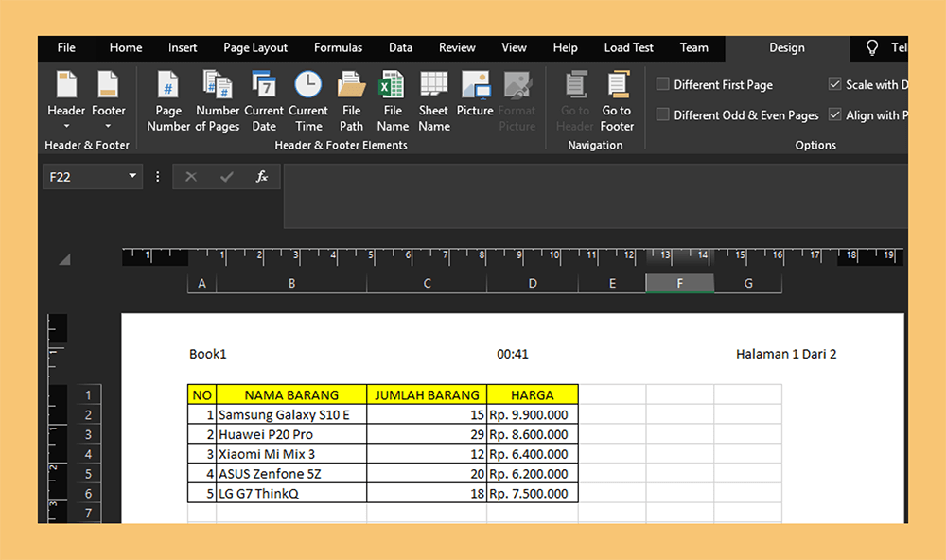Insert Picture into header
946x560 pixels.
[475, 94]
